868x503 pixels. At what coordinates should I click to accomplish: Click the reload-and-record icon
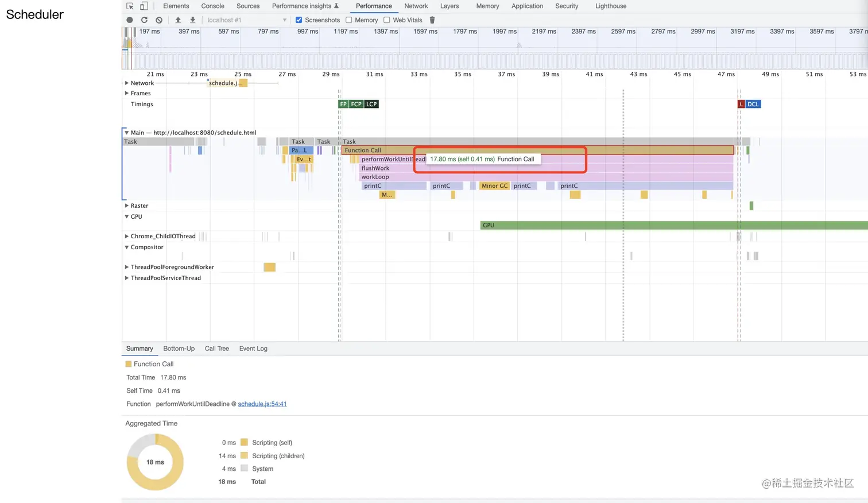pyautogui.click(x=144, y=20)
